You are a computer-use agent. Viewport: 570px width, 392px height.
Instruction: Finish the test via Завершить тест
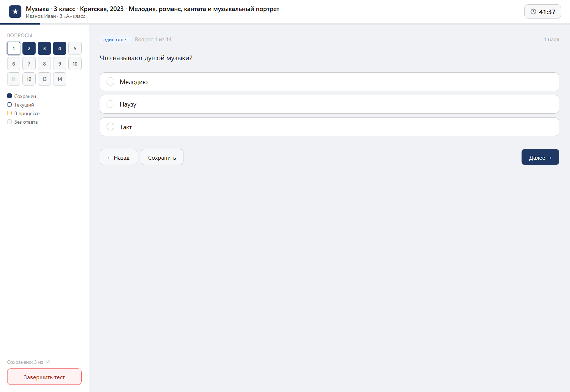point(44,377)
